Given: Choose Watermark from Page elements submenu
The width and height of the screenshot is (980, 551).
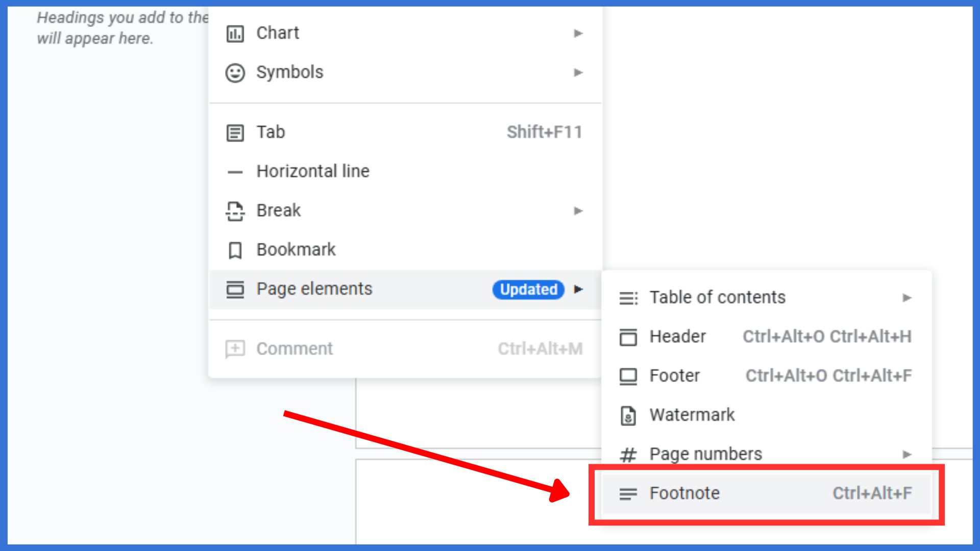Looking at the screenshot, I should pyautogui.click(x=691, y=415).
